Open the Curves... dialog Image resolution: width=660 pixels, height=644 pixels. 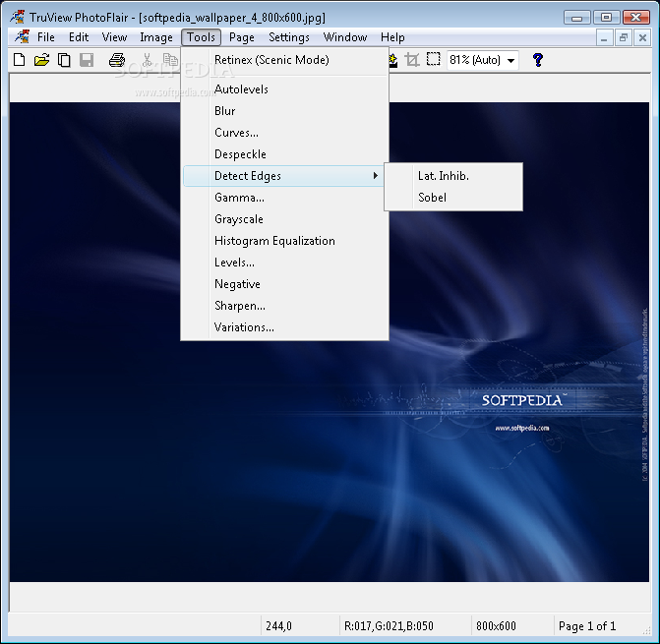pos(285,133)
